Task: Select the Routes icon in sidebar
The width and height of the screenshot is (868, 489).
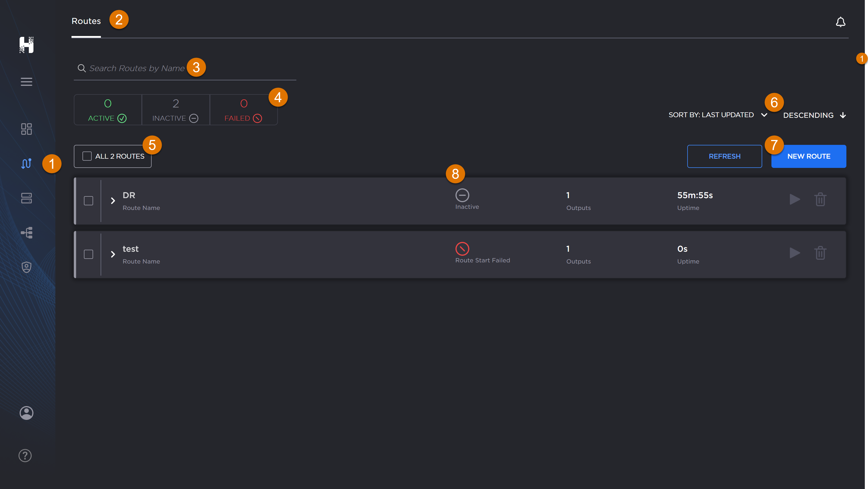Action: 26,164
